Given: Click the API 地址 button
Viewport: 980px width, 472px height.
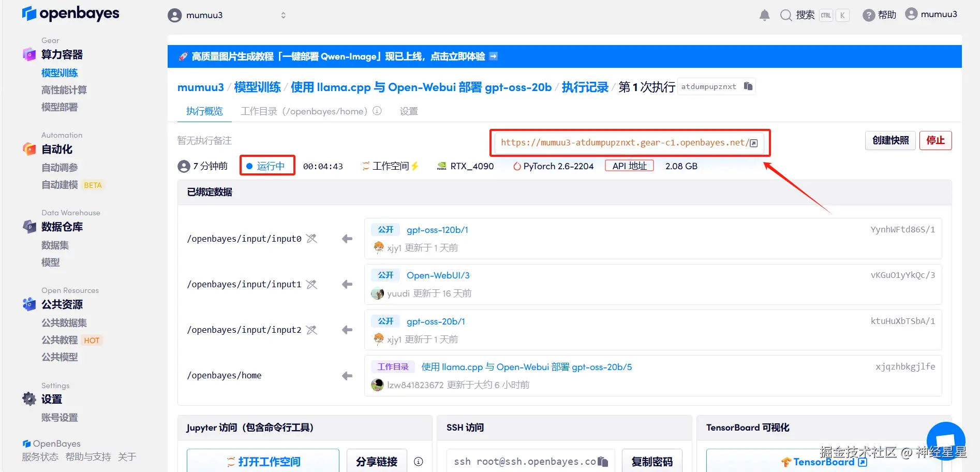Looking at the screenshot, I should click(630, 166).
